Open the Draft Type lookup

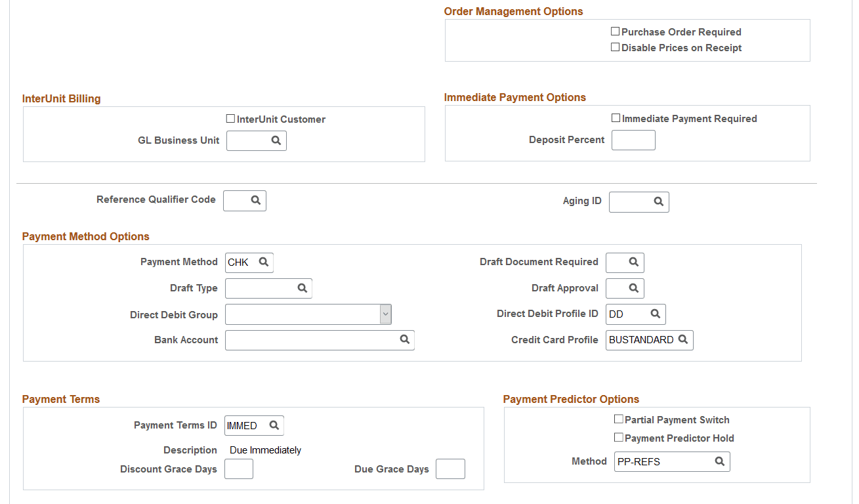pyautogui.click(x=302, y=288)
